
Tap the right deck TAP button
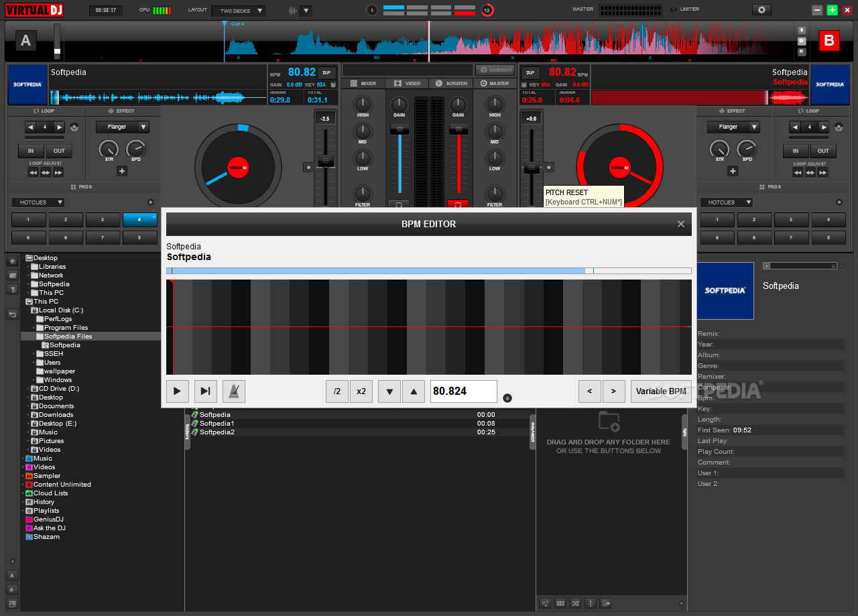coord(530,72)
